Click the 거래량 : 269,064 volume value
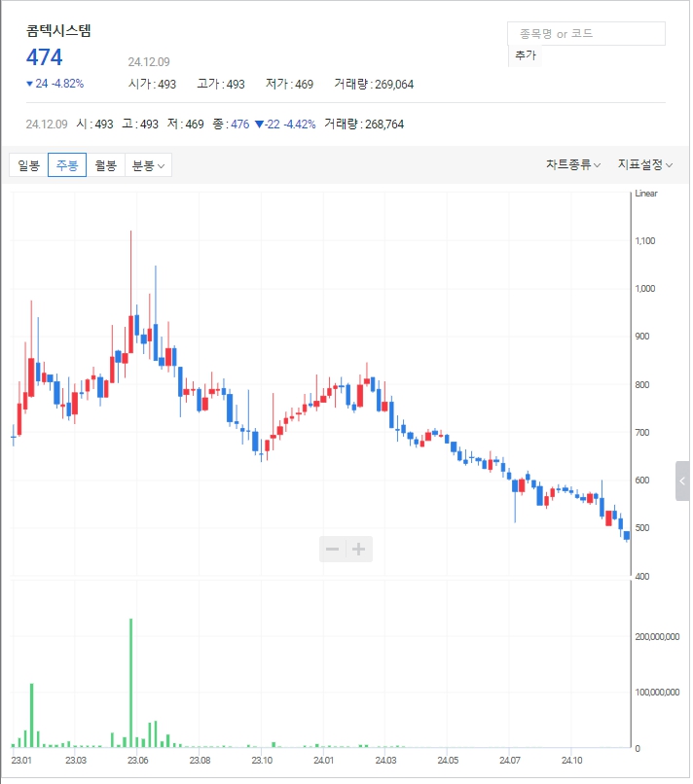The height and width of the screenshot is (784, 693). point(374,84)
